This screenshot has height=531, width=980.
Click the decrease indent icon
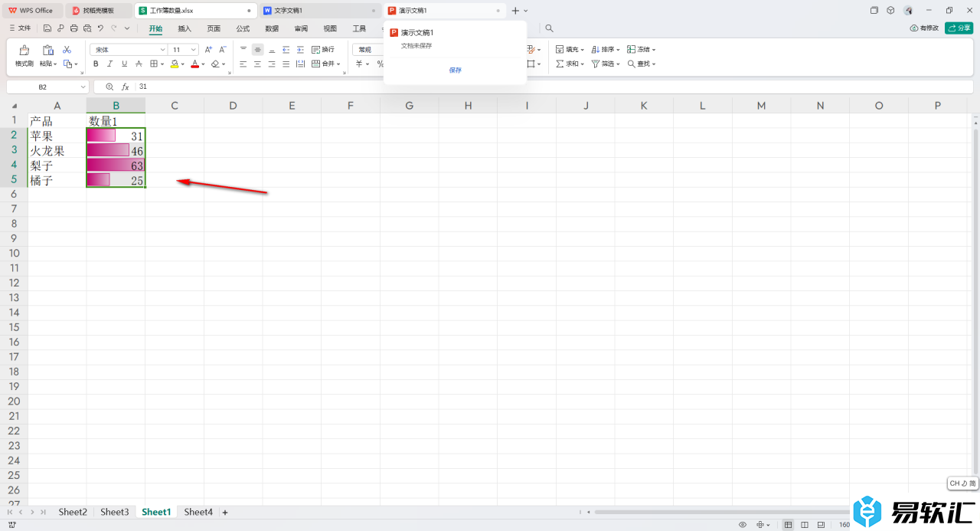coord(286,49)
